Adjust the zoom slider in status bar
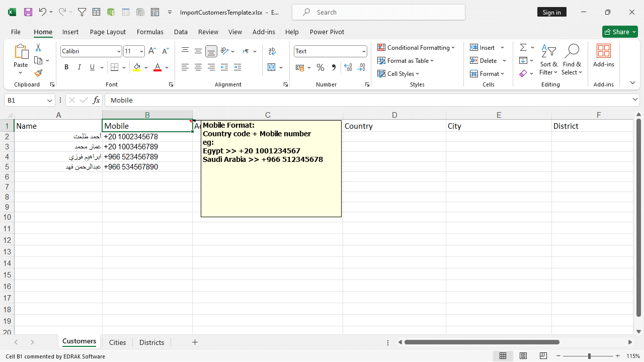Screen dimensions: 644x362 (x=589, y=356)
